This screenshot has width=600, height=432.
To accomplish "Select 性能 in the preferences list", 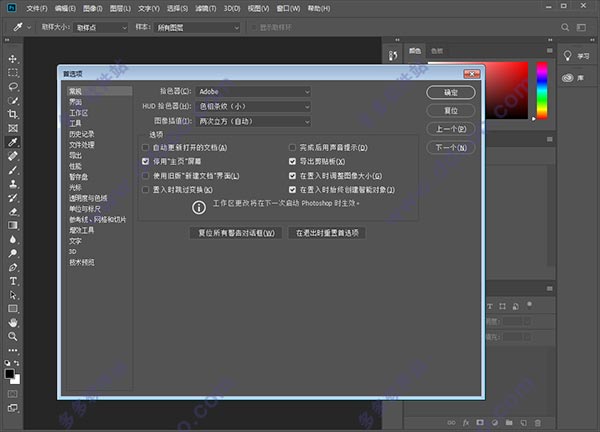I will pos(75,166).
